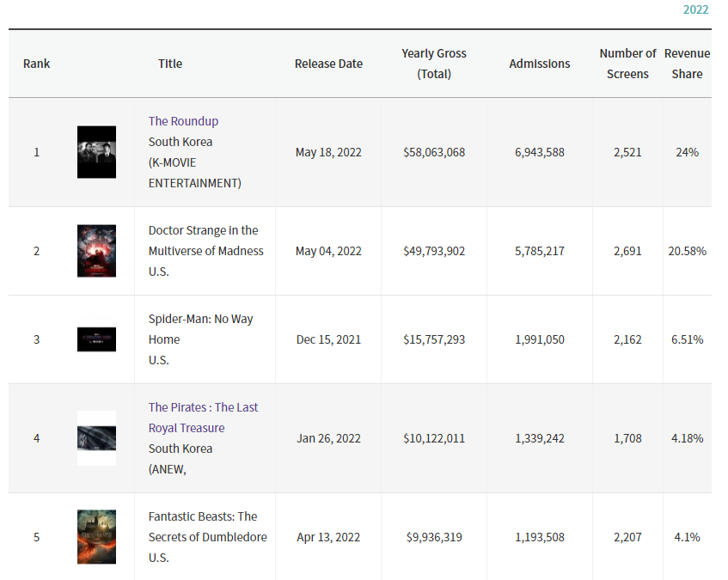
Task: Click the Revenue Share column header
Action: (x=687, y=64)
